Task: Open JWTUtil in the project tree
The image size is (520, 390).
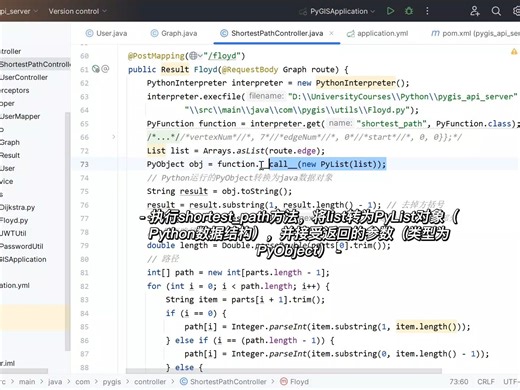Action: pos(13,233)
